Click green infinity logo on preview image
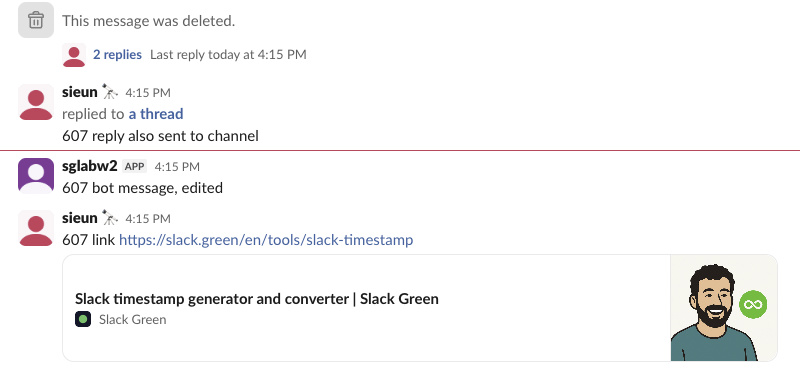 pos(753,304)
